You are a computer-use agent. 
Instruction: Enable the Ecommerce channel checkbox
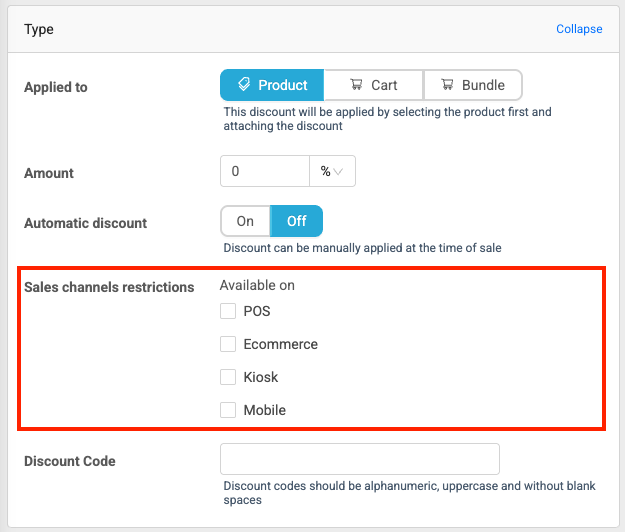click(x=228, y=344)
